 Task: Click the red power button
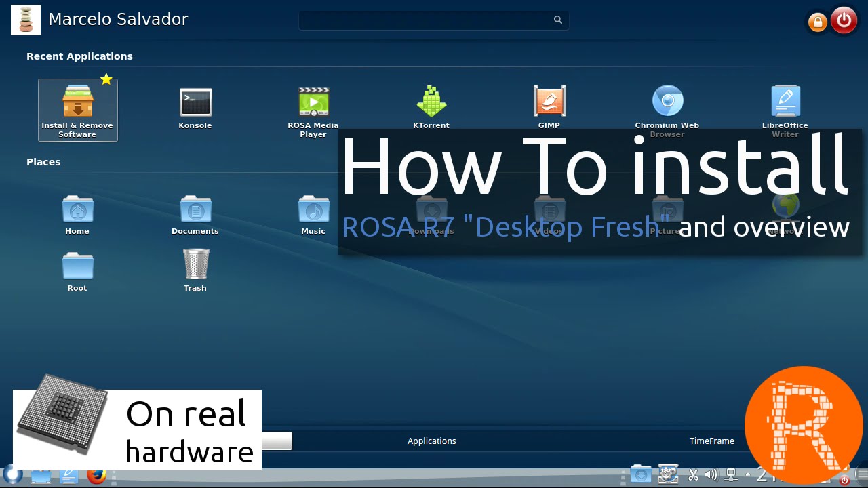click(844, 20)
